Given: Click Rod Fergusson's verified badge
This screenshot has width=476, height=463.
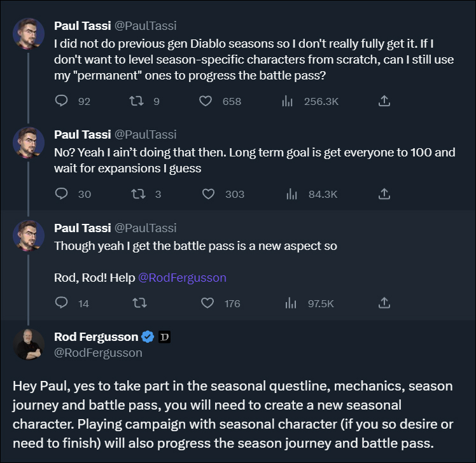Looking at the screenshot, I should coord(147,336).
